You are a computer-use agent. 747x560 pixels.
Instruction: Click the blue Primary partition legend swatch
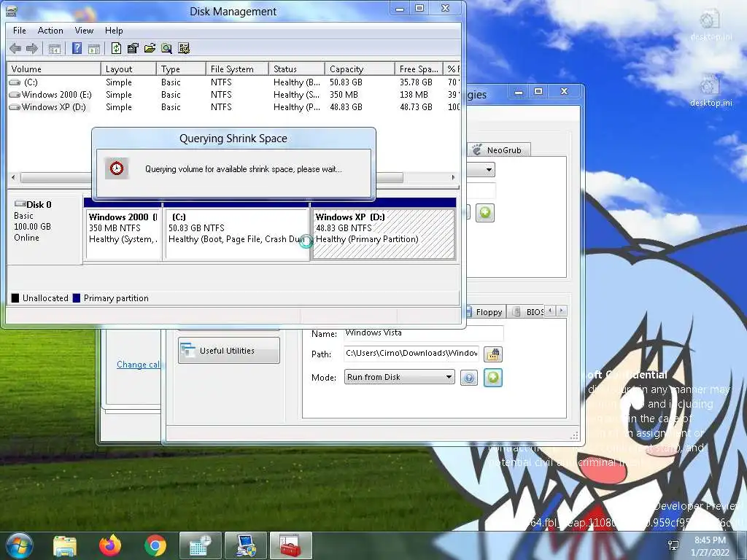click(x=76, y=298)
